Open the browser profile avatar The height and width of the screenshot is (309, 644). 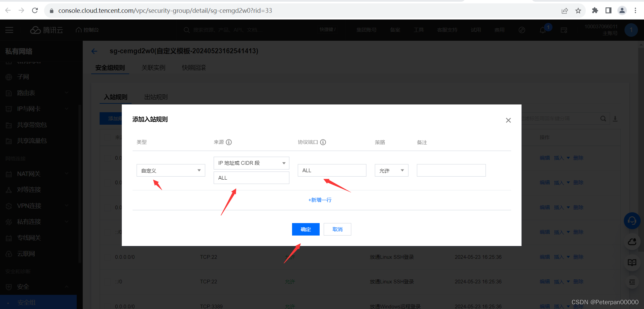click(622, 10)
